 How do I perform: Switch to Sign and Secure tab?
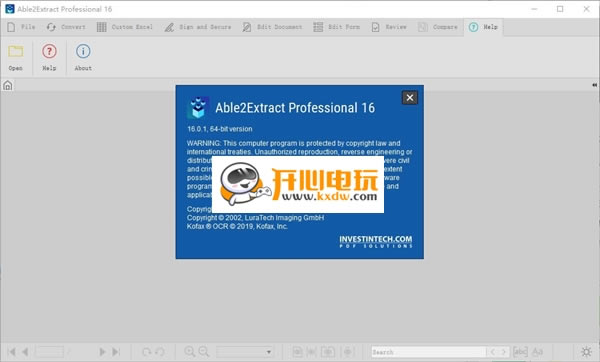tap(198, 27)
